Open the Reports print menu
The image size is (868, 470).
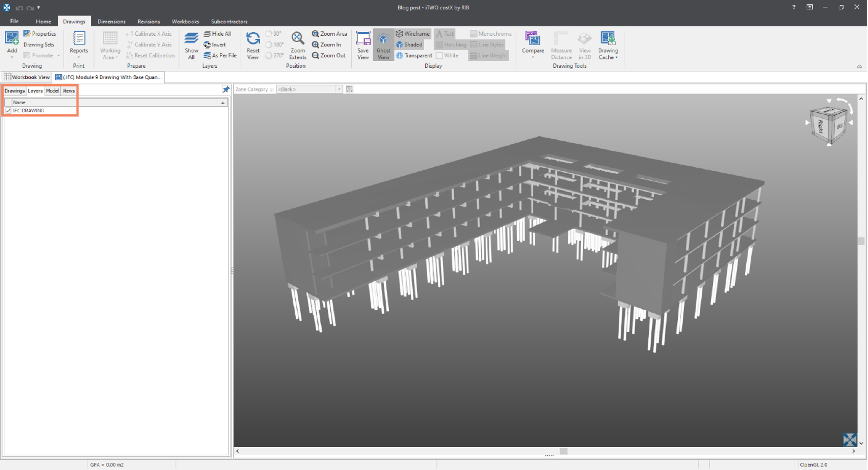(x=79, y=45)
